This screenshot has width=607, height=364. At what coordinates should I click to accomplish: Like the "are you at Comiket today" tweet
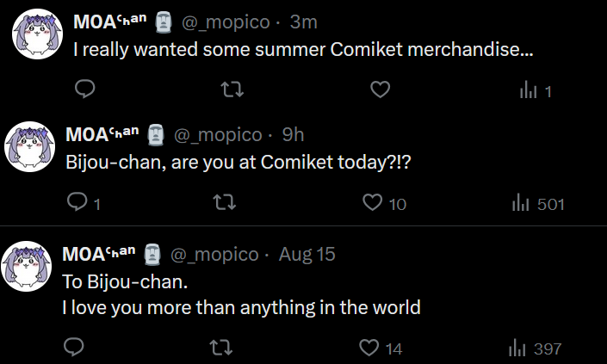coord(372,203)
